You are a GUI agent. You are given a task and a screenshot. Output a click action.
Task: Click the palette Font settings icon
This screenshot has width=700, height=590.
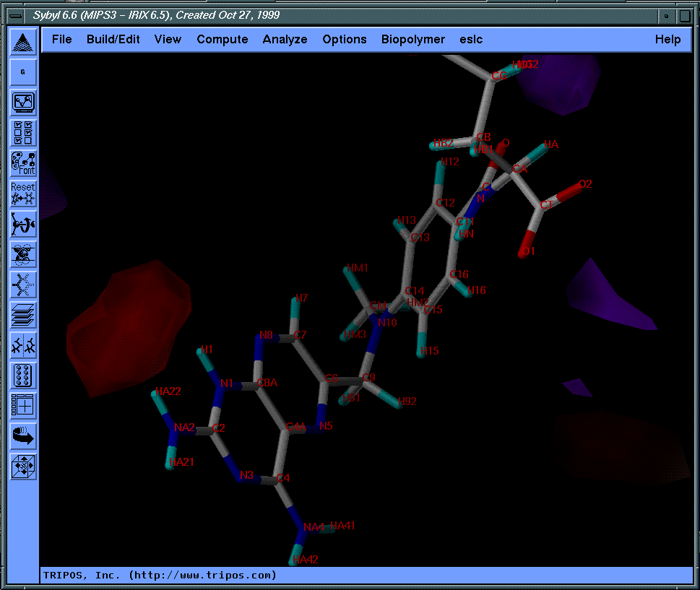pyautogui.click(x=24, y=163)
